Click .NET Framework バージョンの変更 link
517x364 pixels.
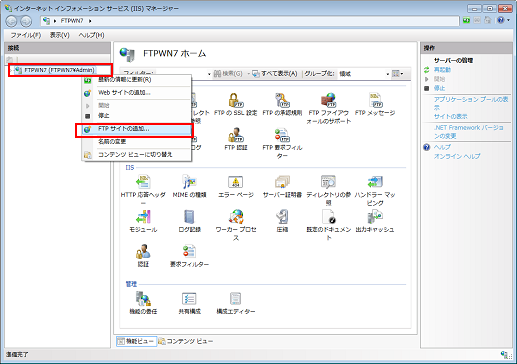tap(469, 132)
